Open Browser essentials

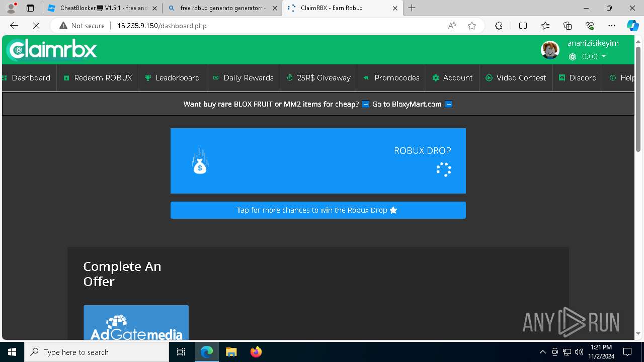click(x=590, y=26)
